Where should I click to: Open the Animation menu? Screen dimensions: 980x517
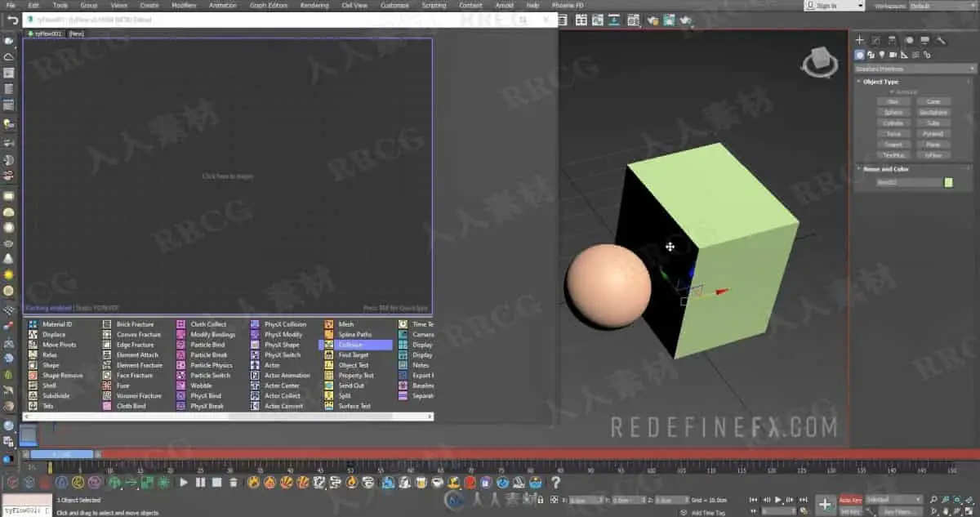(x=223, y=5)
